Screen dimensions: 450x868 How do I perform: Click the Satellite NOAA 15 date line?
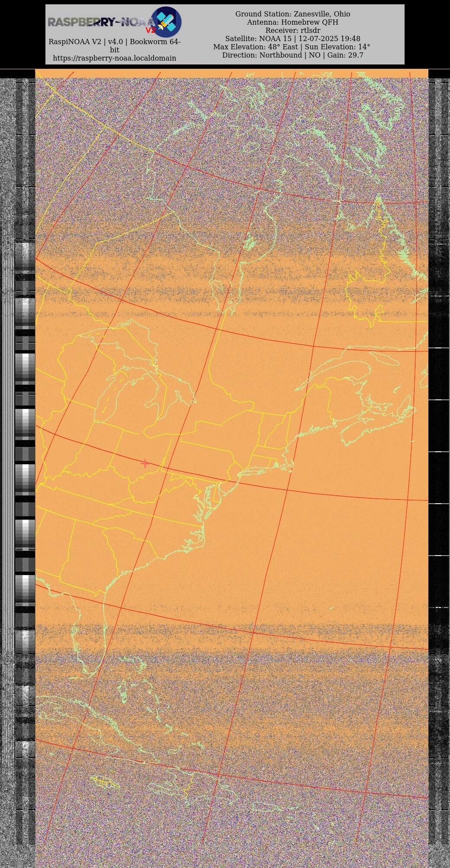(x=292, y=39)
